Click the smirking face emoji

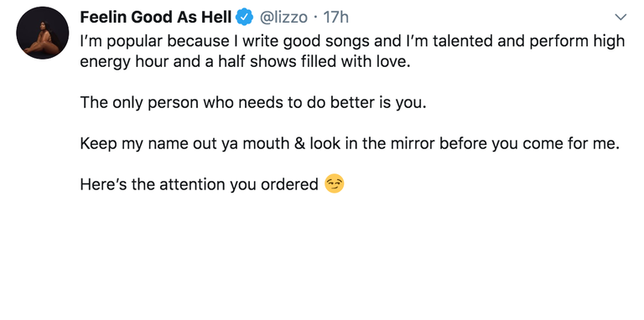(x=335, y=183)
